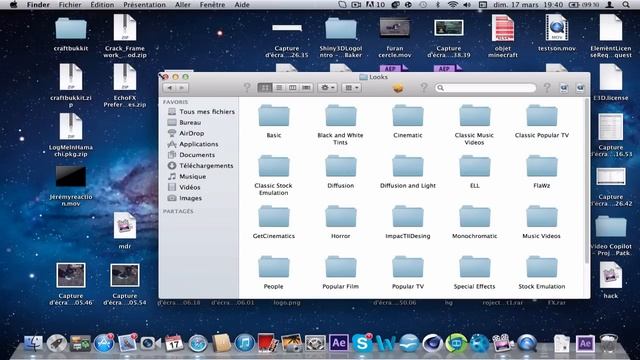Switch Finder window to Cover Flow view
Viewport: 640px width, 360px height.
click(307, 88)
